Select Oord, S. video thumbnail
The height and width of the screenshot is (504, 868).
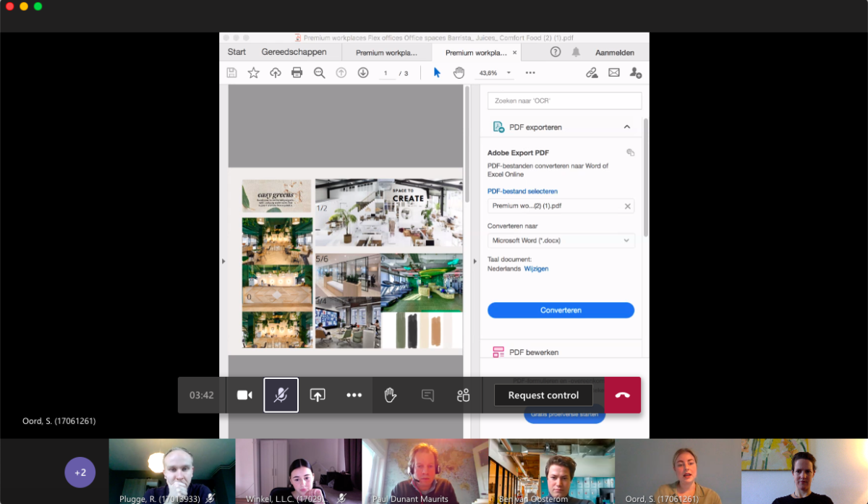tap(678, 471)
